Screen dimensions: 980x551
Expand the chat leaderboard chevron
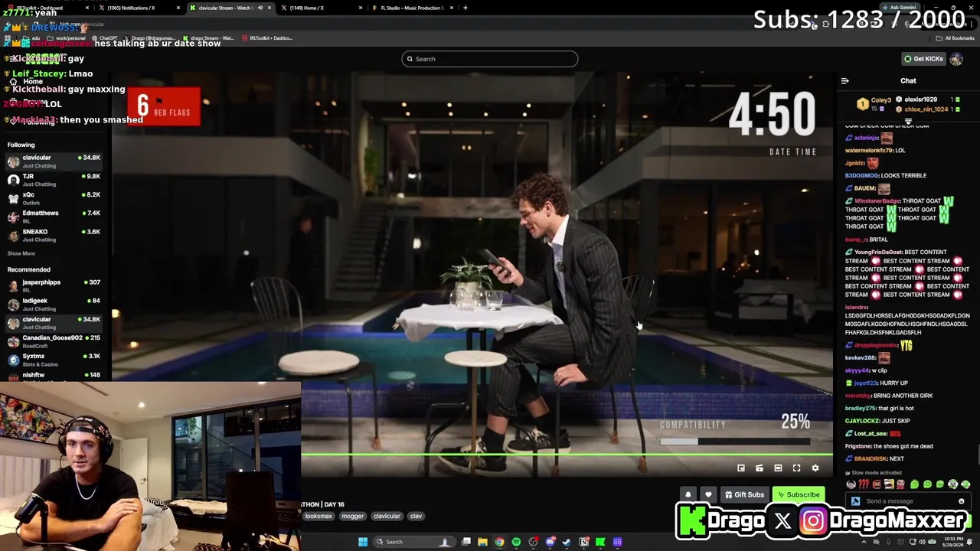[908, 121]
